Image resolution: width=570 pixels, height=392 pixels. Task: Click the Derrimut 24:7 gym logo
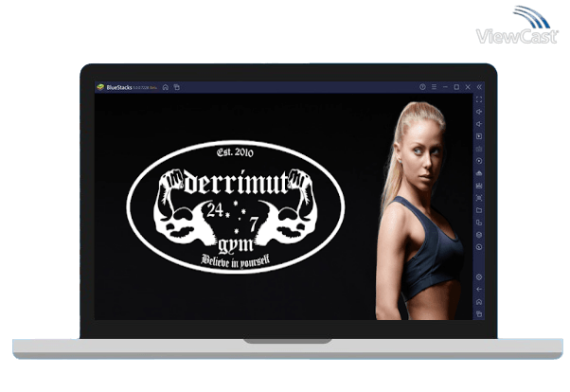click(236, 207)
